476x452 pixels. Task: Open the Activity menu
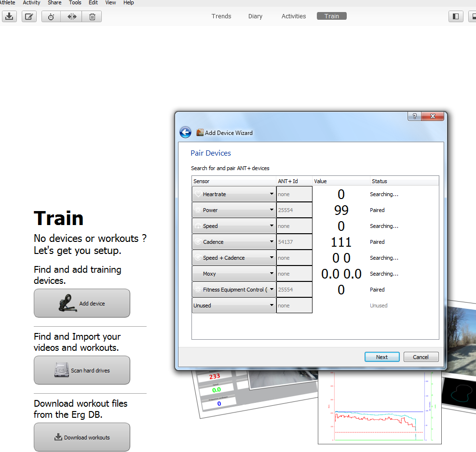pos(31,3)
